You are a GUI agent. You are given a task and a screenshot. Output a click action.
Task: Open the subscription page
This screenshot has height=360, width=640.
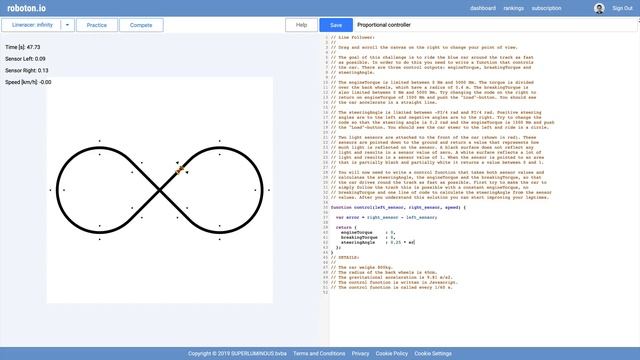pyautogui.click(x=546, y=8)
